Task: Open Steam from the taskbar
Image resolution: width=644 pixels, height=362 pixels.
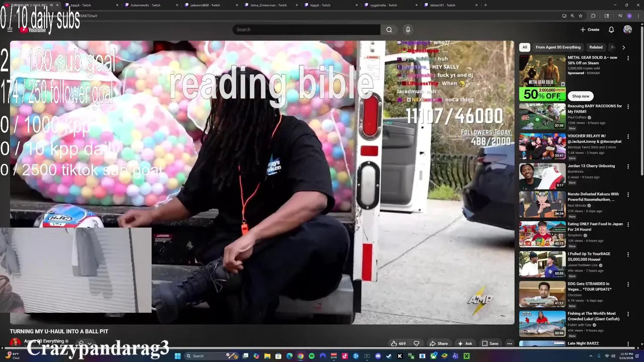Action: coord(388,356)
